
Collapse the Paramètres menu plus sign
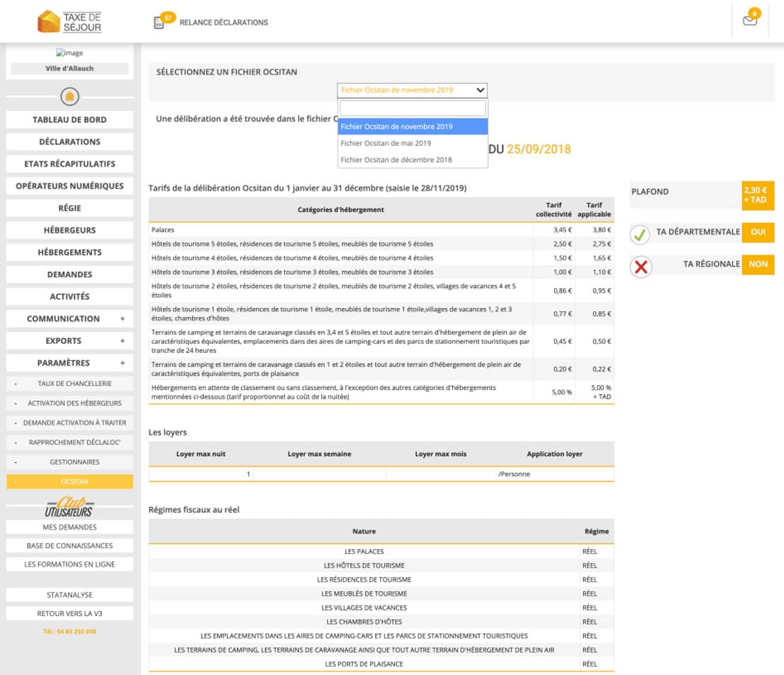tap(122, 362)
